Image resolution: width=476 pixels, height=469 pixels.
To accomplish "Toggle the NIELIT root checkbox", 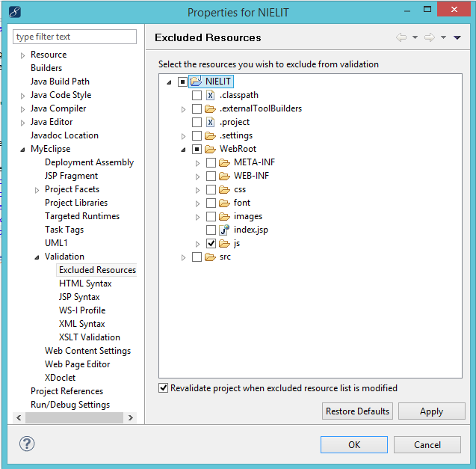I will tap(182, 82).
